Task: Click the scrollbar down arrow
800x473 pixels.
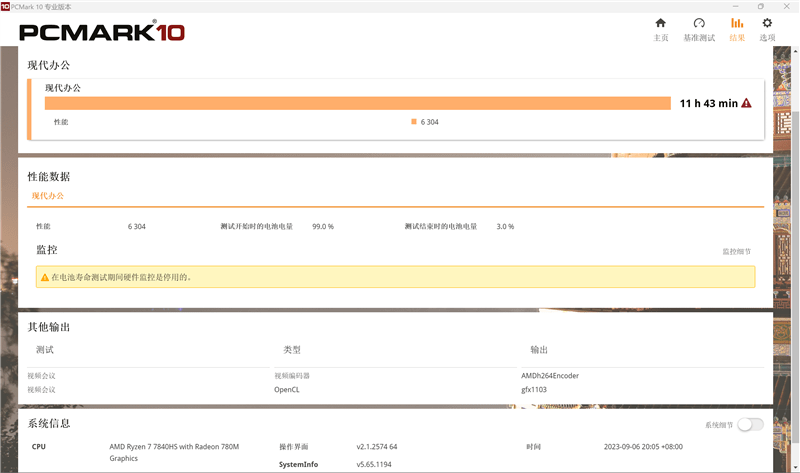Action: point(795,467)
